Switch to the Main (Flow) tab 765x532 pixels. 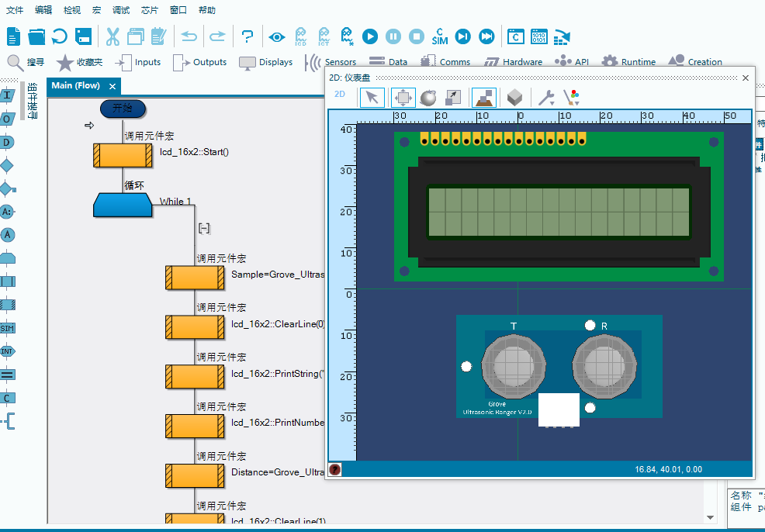[76, 86]
